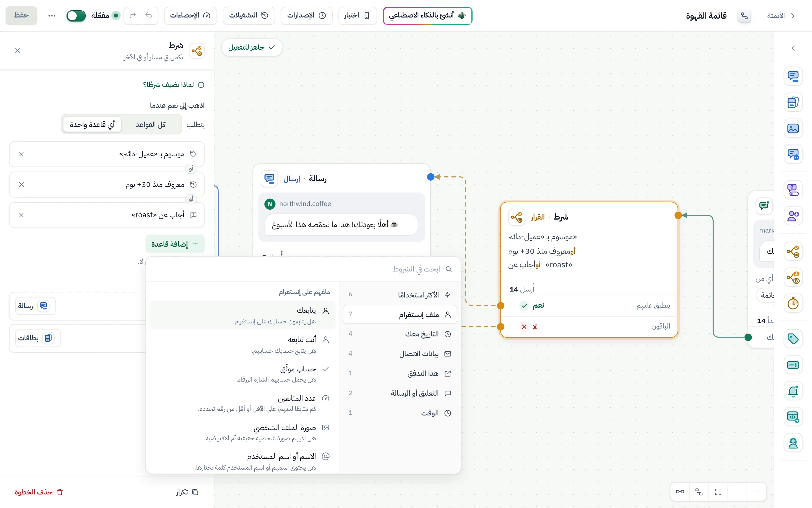This screenshot has height=508, width=812.
Task: Open the الإحصاءات tab
Action: [190, 16]
